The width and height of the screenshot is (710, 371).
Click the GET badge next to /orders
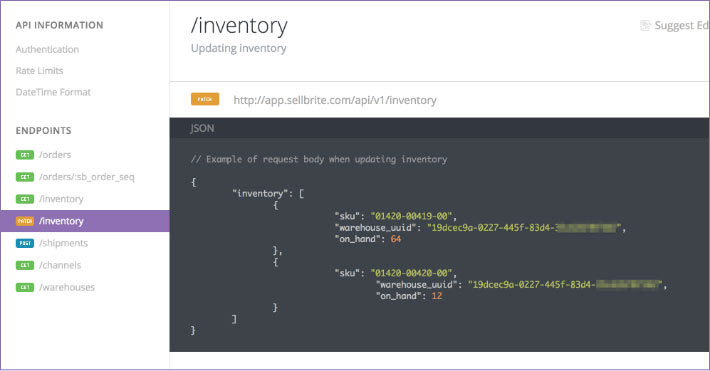pyautogui.click(x=25, y=155)
